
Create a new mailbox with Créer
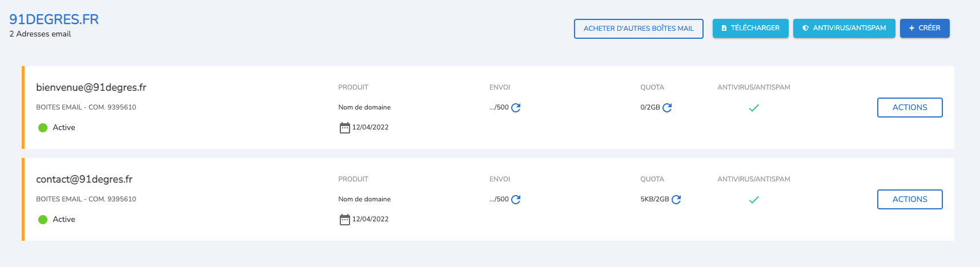924,28
